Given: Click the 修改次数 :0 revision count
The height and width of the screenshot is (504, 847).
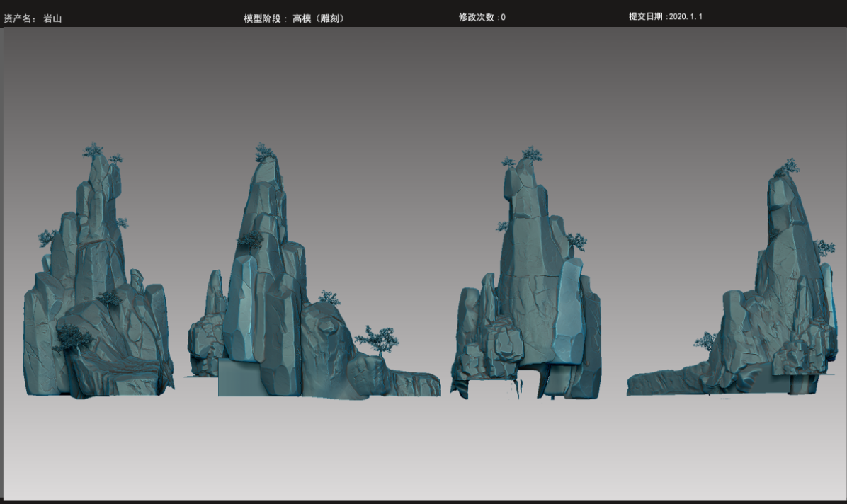Looking at the screenshot, I should click(482, 17).
